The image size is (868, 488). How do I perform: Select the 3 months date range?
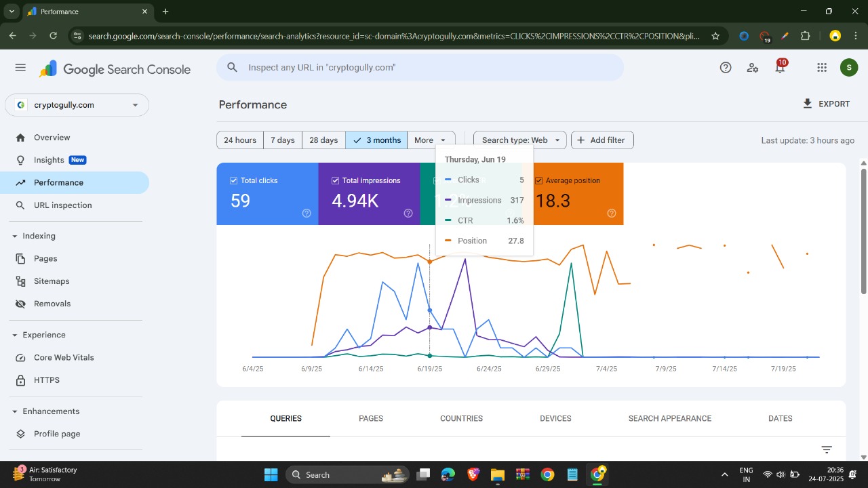(x=376, y=140)
